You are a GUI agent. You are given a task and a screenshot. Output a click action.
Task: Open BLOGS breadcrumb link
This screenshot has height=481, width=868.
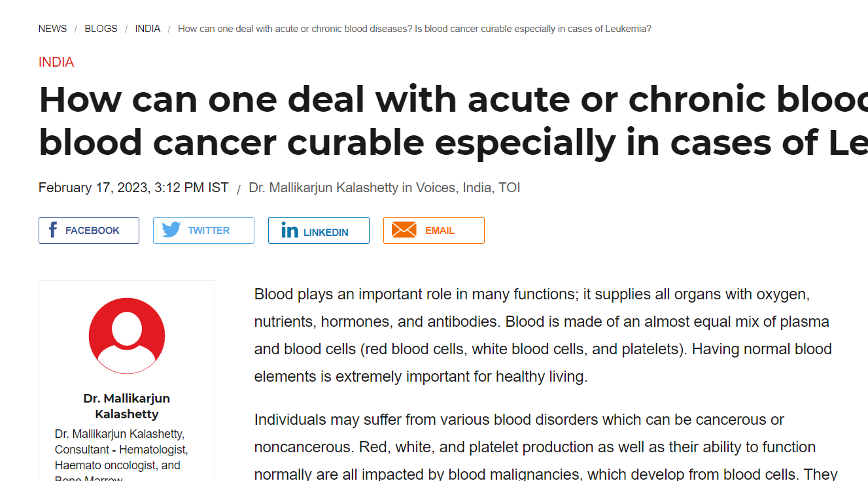[101, 29]
